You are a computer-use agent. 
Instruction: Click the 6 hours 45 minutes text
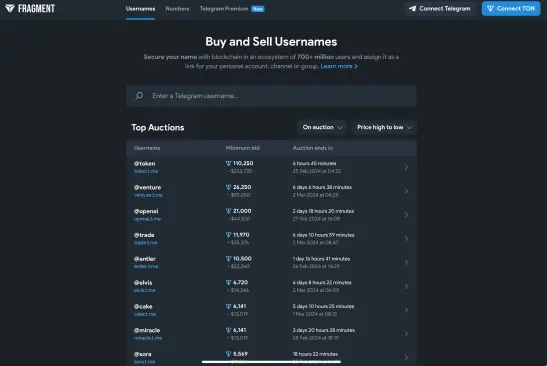314,163
